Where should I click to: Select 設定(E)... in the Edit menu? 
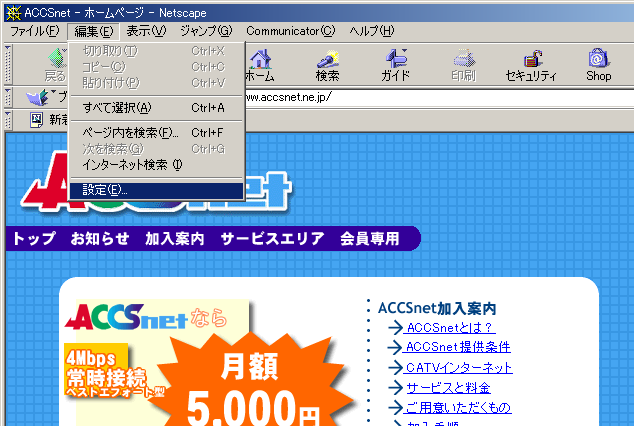point(157,190)
